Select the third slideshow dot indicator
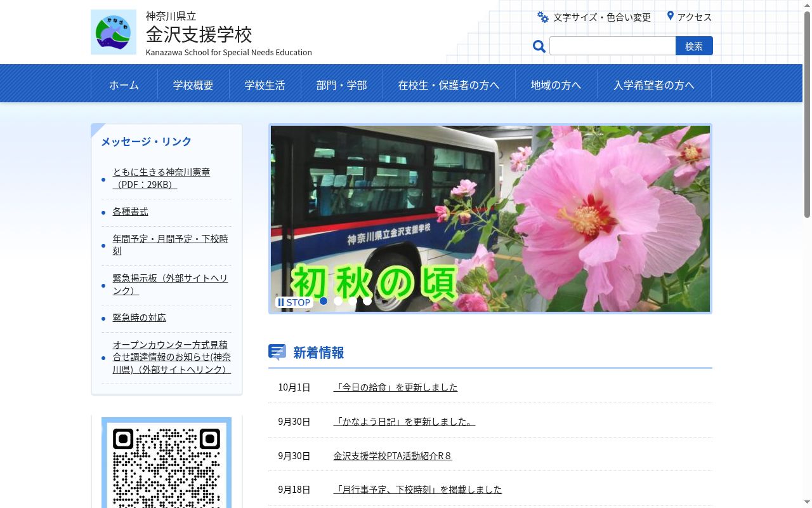 click(353, 301)
